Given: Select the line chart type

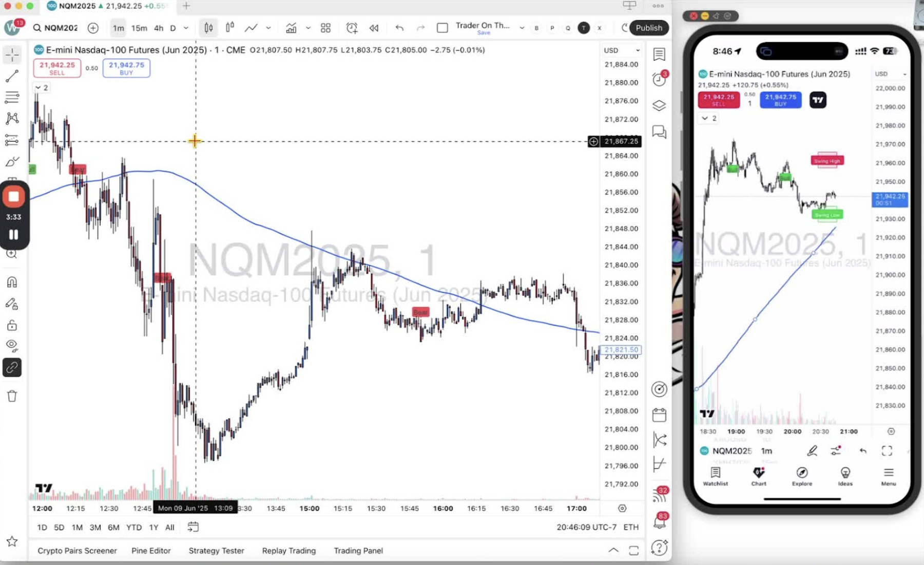Looking at the screenshot, I should (x=251, y=28).
